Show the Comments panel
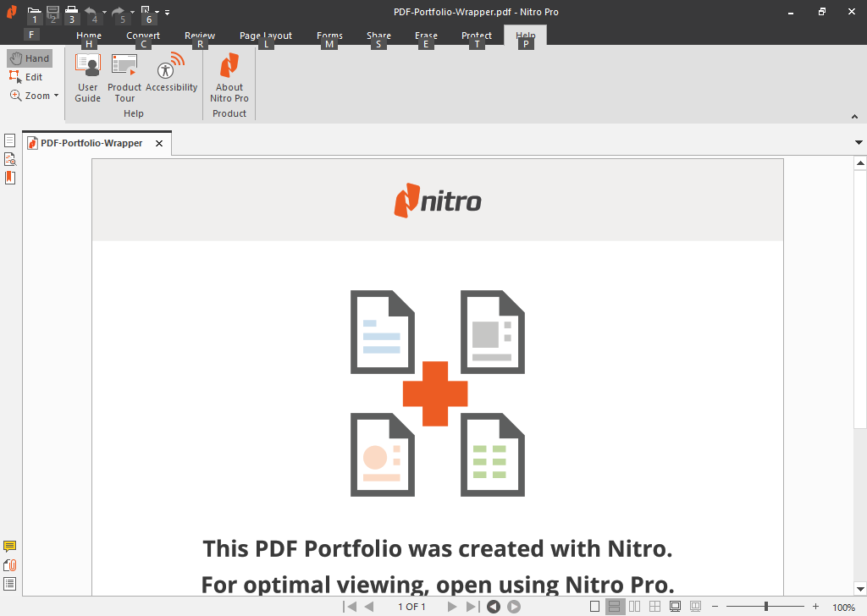Viewport: 867px width, 616px height. coord(9,546)
